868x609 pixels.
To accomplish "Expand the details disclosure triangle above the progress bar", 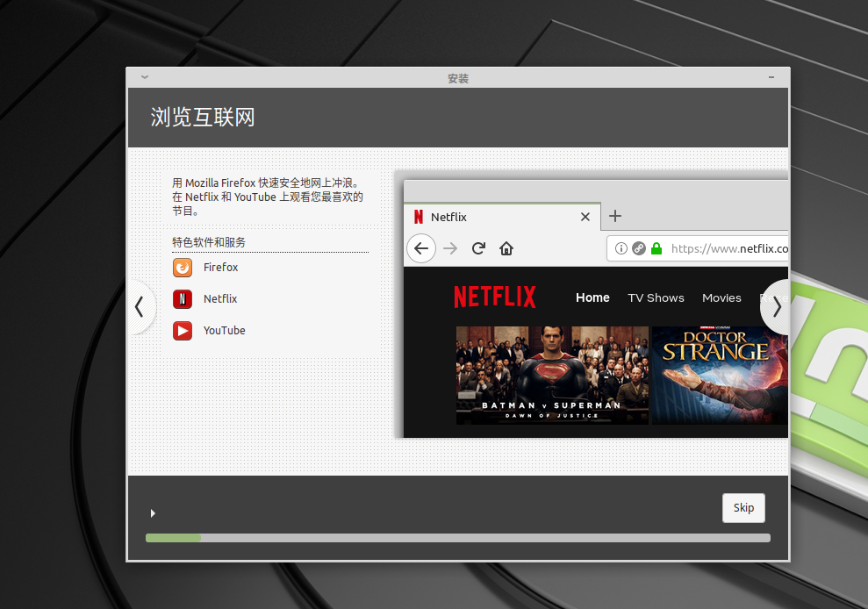I will click(153, 512).
